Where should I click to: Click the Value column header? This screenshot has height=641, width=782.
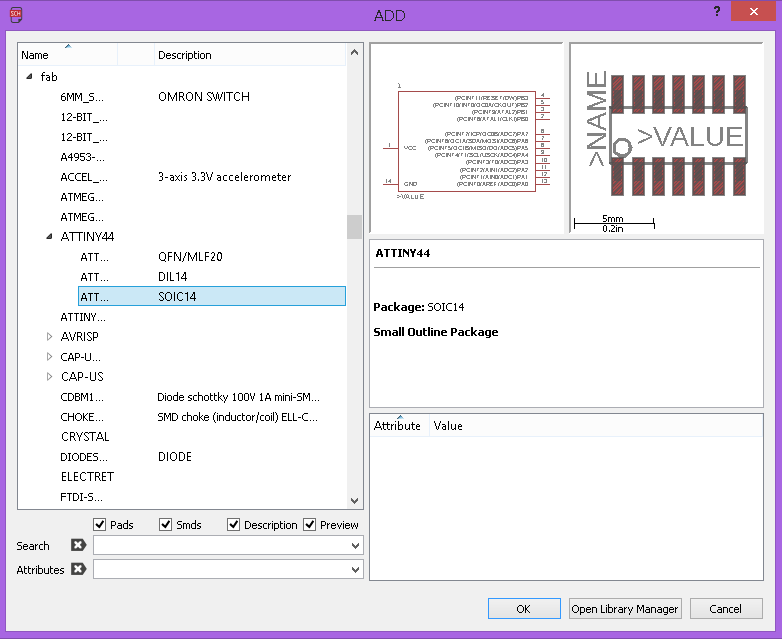(x=595, y=426)
